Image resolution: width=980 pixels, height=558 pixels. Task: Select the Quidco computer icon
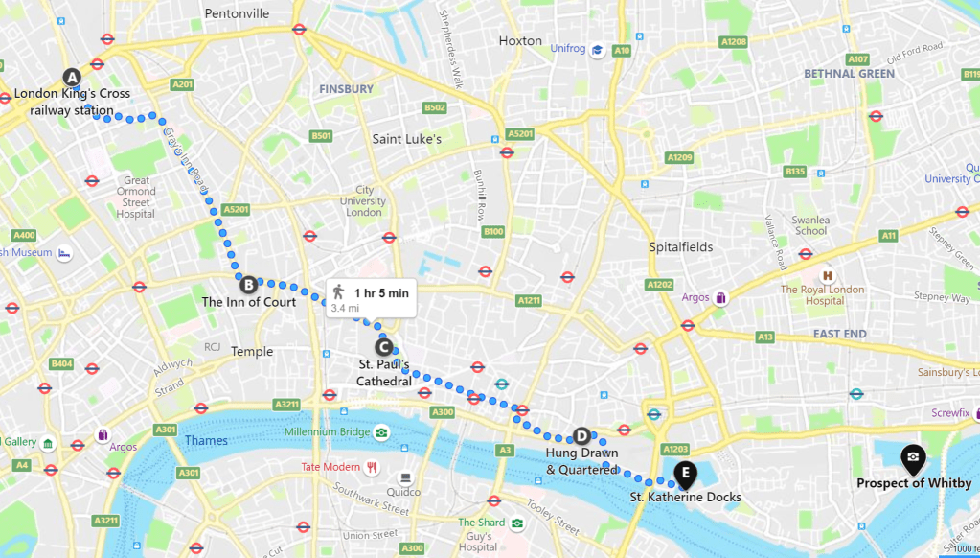click(x=405, y=478)
